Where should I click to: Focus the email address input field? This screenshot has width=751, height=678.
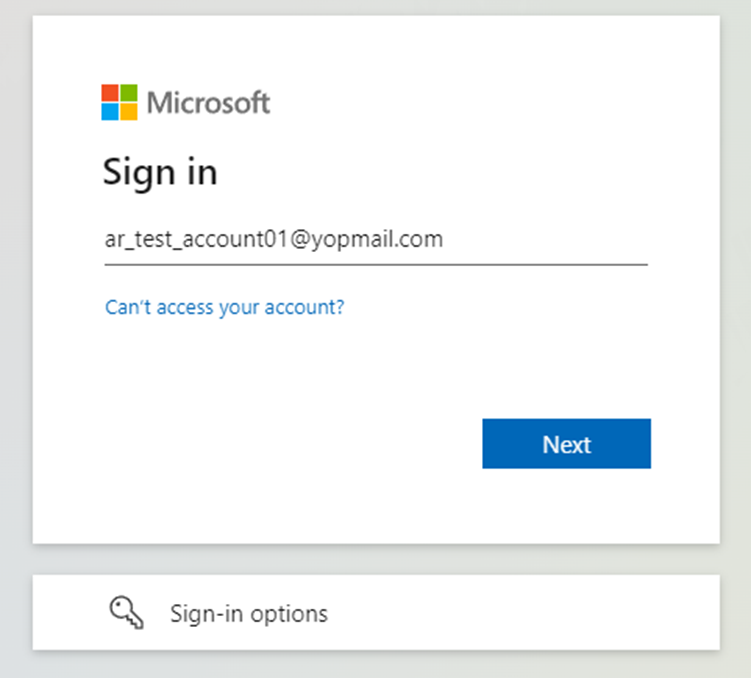[x=375, y=240]
